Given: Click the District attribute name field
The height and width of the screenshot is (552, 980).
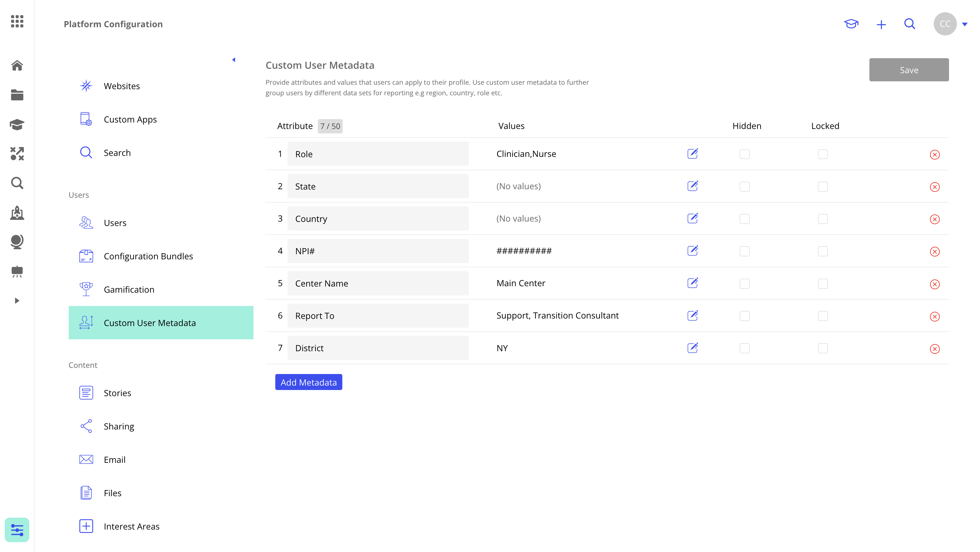Looking at the screenshot, I should pos(378,348).
